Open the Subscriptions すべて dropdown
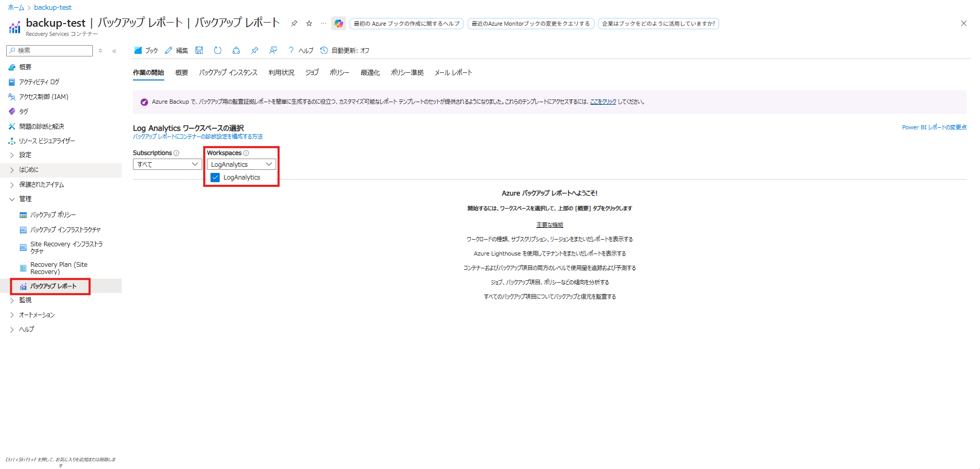 pos(167,164)
